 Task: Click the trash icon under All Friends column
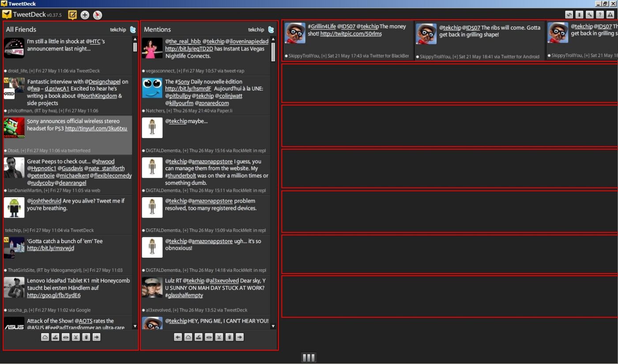point(86,337)
